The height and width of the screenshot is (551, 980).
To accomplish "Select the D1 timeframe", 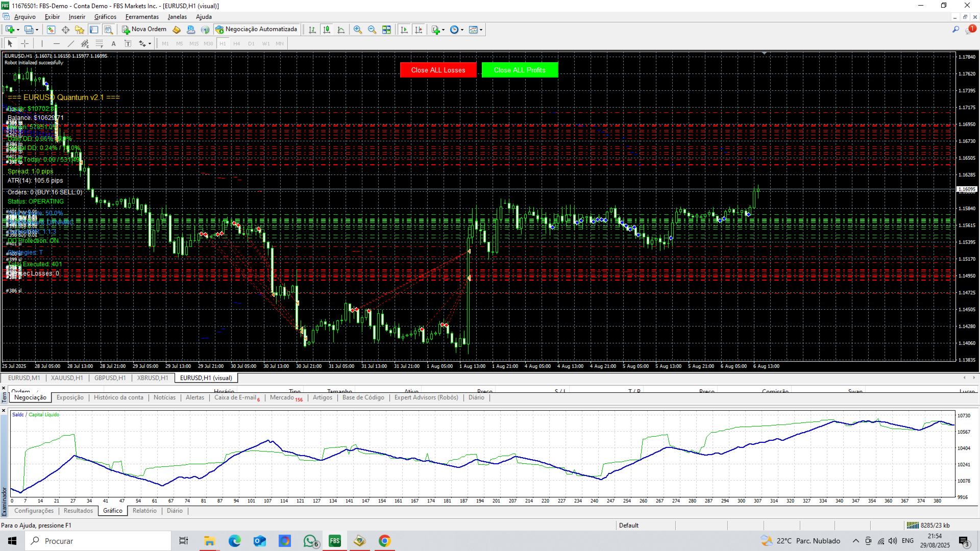I will [251, 44].
